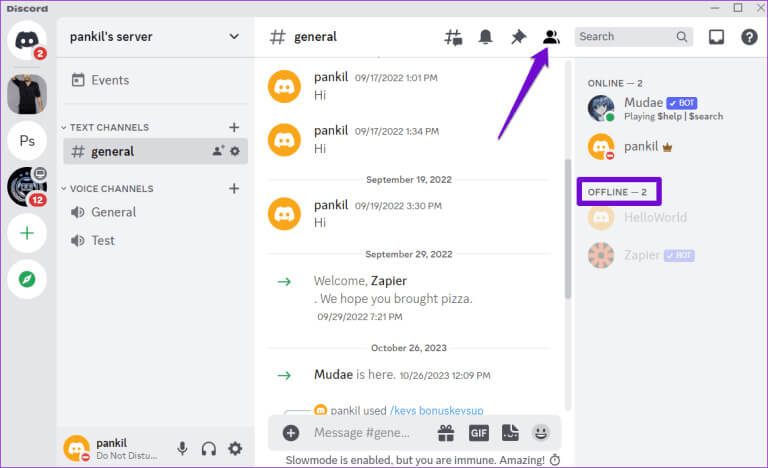Open the Ps server
768x468 pixels.
pos(27,141)
